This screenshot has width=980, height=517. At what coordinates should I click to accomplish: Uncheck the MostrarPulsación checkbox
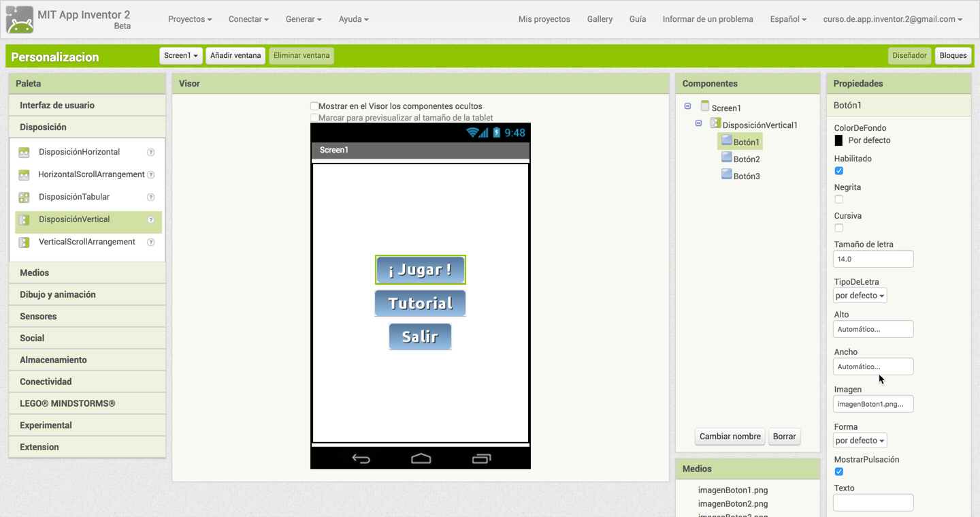[x=838, y=472]
